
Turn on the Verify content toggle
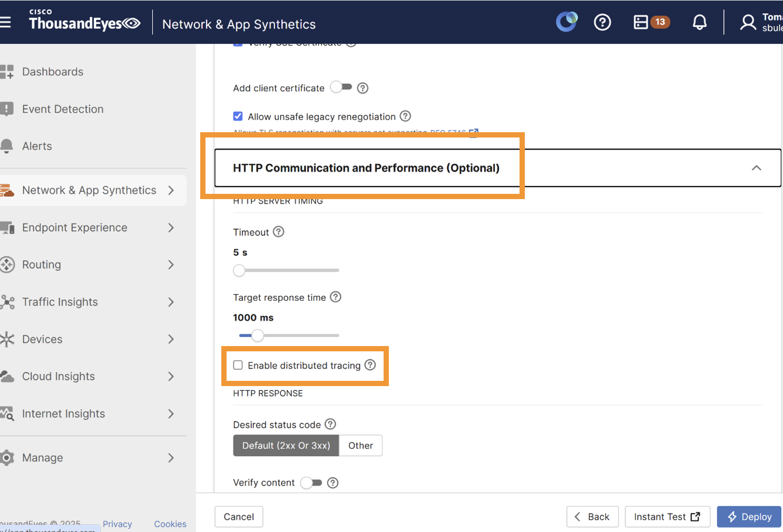coord(311,482)
